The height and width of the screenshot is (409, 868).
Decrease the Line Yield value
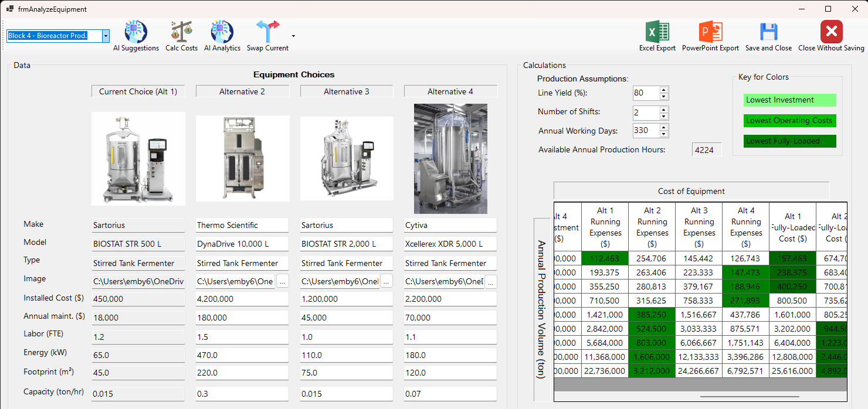pyautogui.click(x=664, y=96)
